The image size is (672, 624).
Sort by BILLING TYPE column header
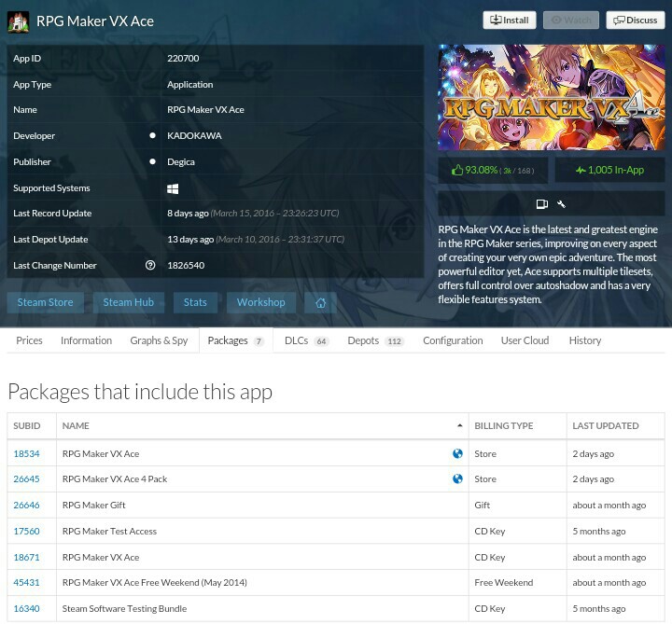pos(518,425)
